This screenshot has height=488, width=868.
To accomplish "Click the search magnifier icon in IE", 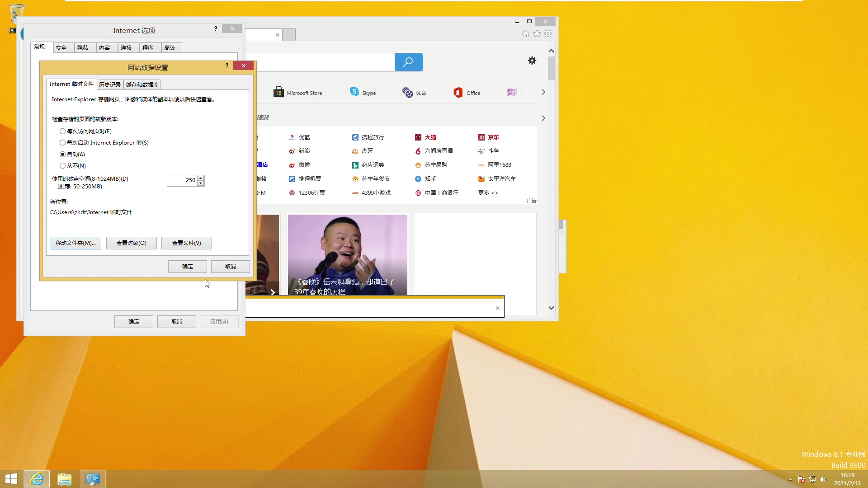I will (x=408, y=62).
